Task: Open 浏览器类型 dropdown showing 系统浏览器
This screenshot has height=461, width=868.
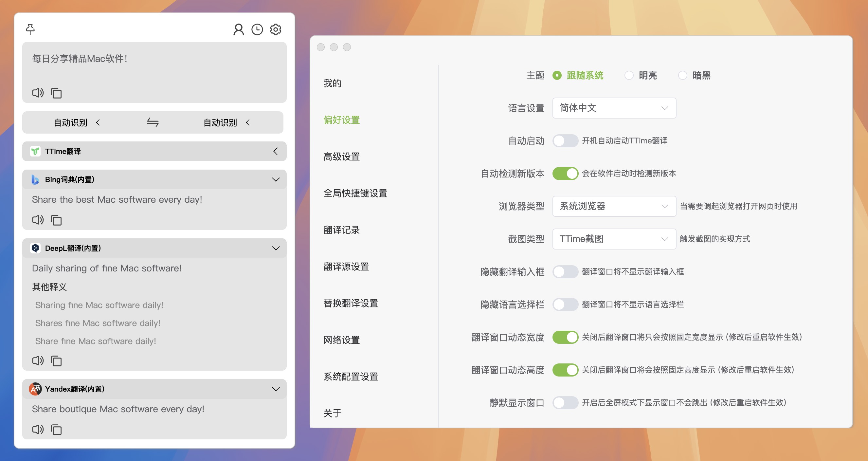Action: (614, 206)
